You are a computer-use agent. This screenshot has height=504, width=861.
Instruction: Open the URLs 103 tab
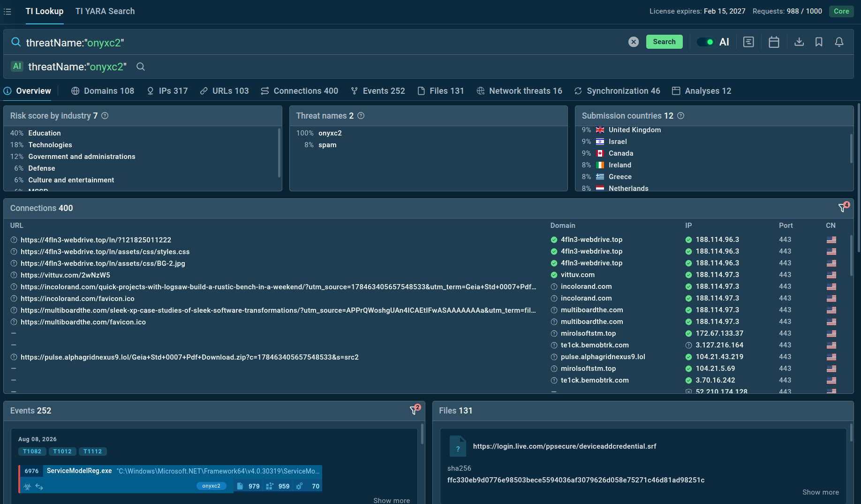(x=224, y=91)
